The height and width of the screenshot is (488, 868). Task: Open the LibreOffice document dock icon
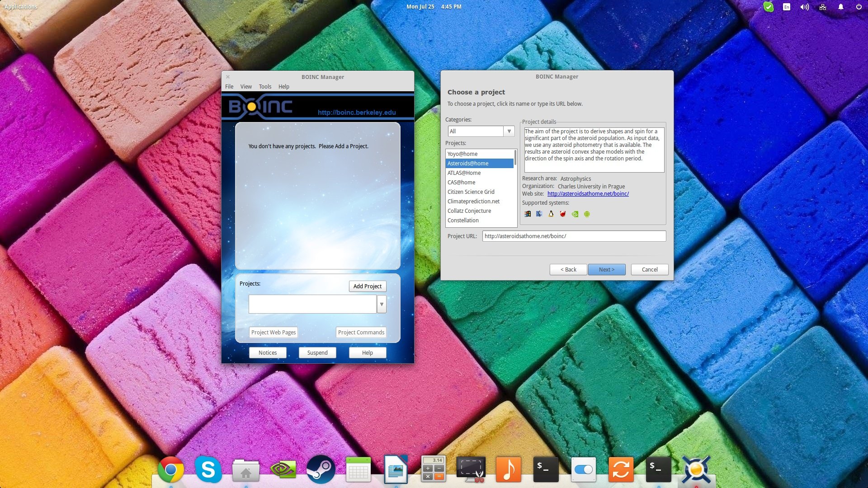tap(396, 470)
